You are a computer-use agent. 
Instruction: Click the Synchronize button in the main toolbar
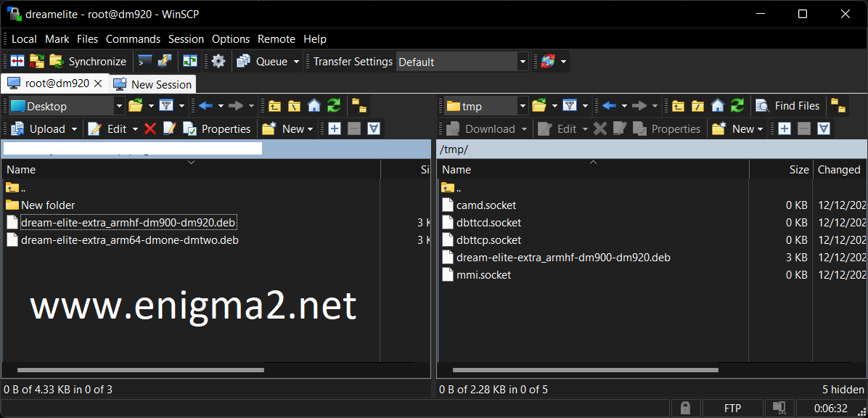(x=89, y=62)
